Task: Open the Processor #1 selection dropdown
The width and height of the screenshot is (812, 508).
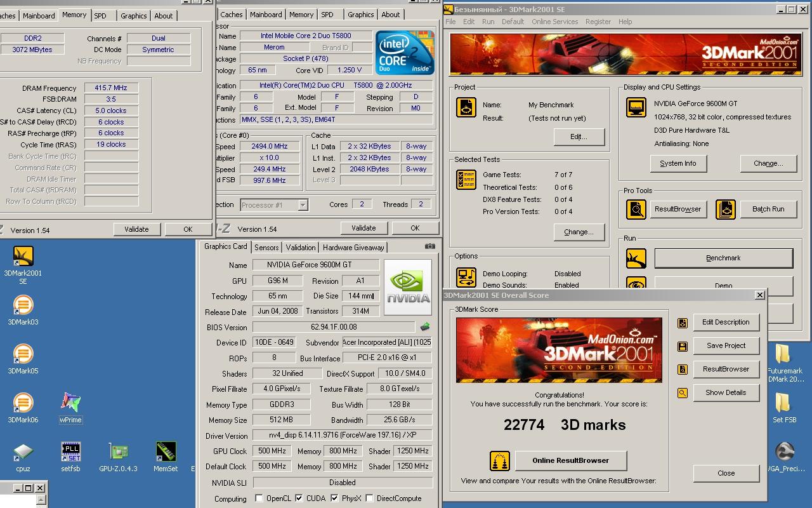Action: [303, 204]
